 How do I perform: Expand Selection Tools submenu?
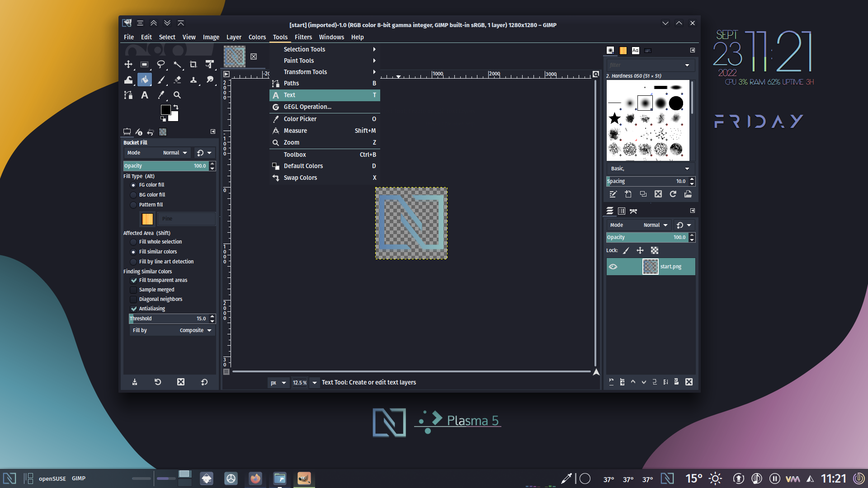[x=325, y=49]
